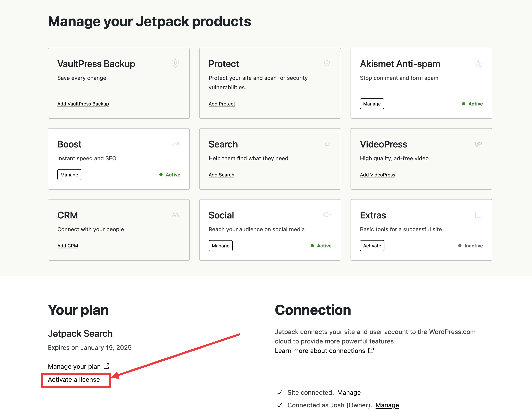Click Manage button in the Social card
Viewport: 532px width, 416px height.
pos(220,246)
